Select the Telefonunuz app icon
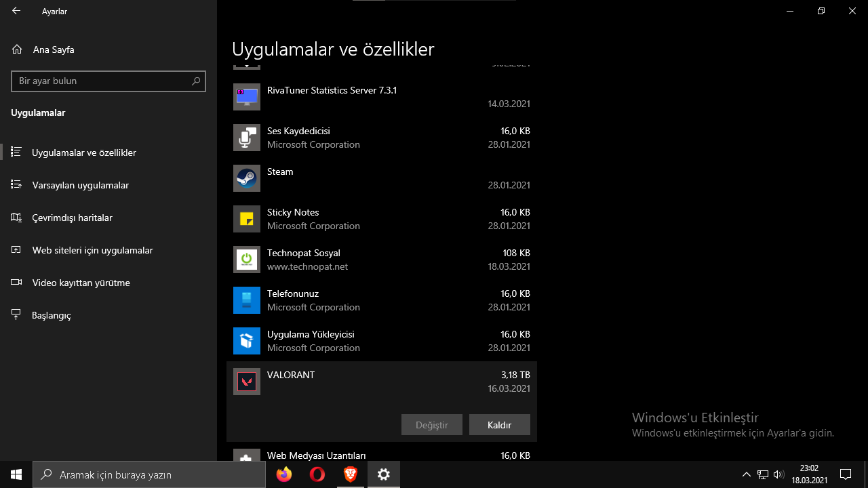The height and width of the screenshot is (488, 868). click(x=247, y=300)
